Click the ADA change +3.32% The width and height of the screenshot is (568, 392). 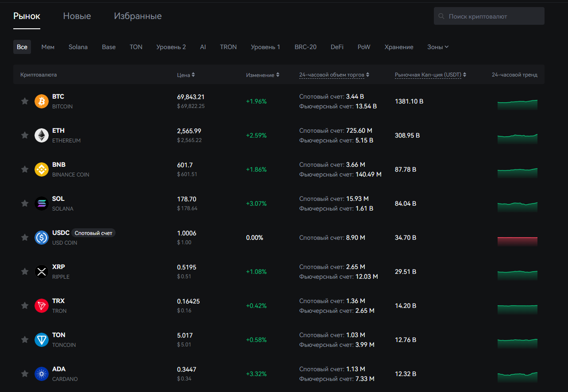[x=256, y=374]
